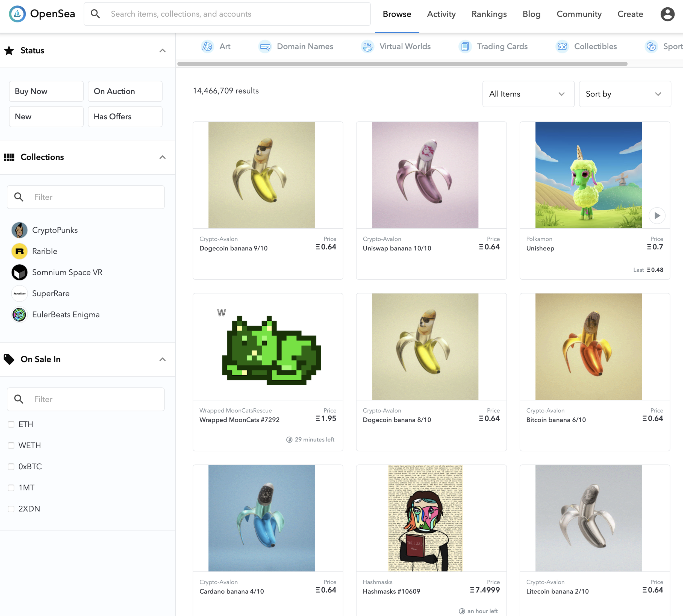Click the Ethereum symbol next to Unisheep price 0.7
The image size is (683, 616).
(649, 247)
